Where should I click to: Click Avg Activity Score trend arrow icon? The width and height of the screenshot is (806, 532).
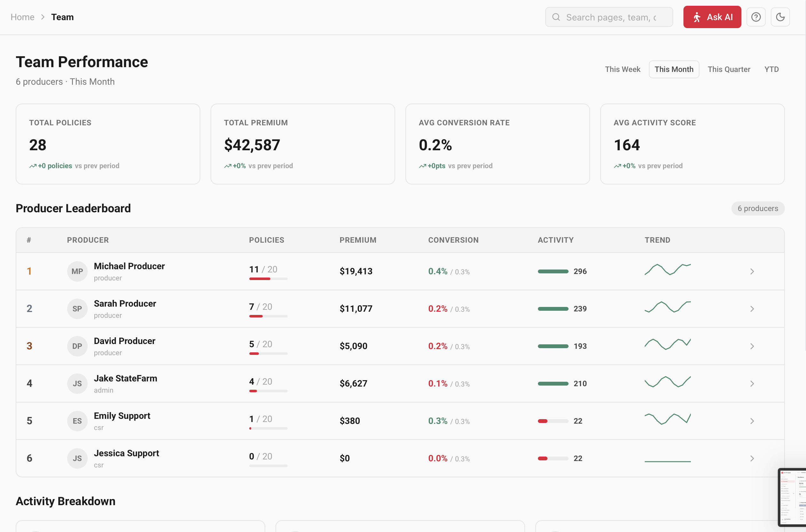[x=618, y=166]
